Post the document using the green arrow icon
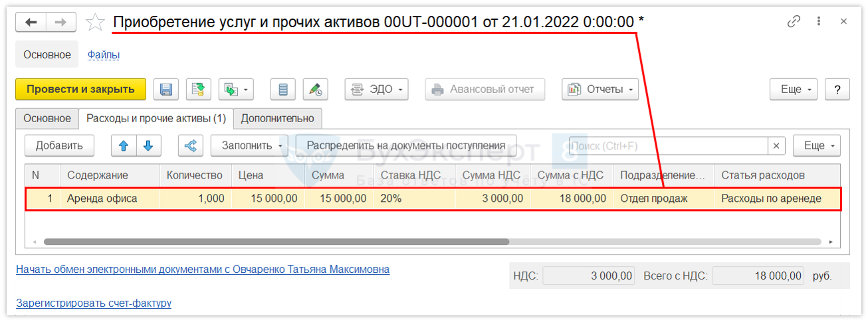Image resolution: width=868 pixels, height=322 pixels. 198,89
